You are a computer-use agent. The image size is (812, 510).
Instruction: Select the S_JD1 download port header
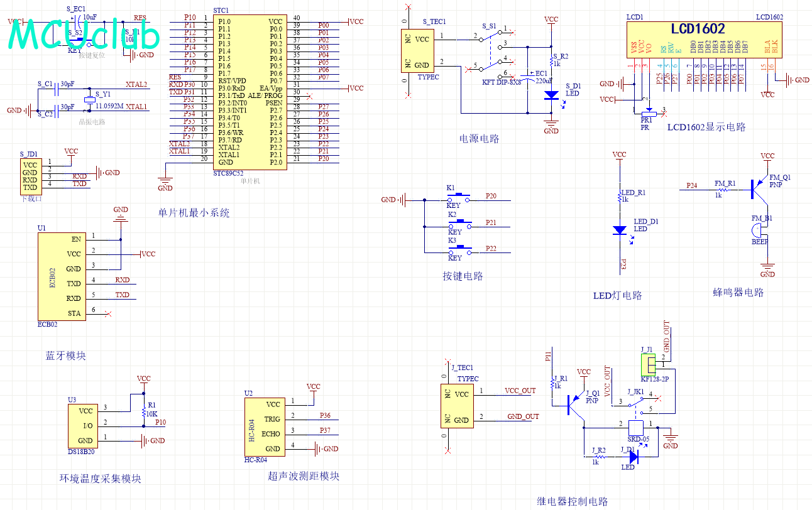pos(30,176)
